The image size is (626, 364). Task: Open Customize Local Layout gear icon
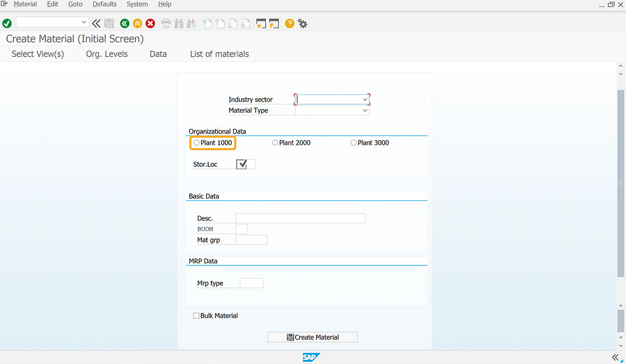(303, 23)
